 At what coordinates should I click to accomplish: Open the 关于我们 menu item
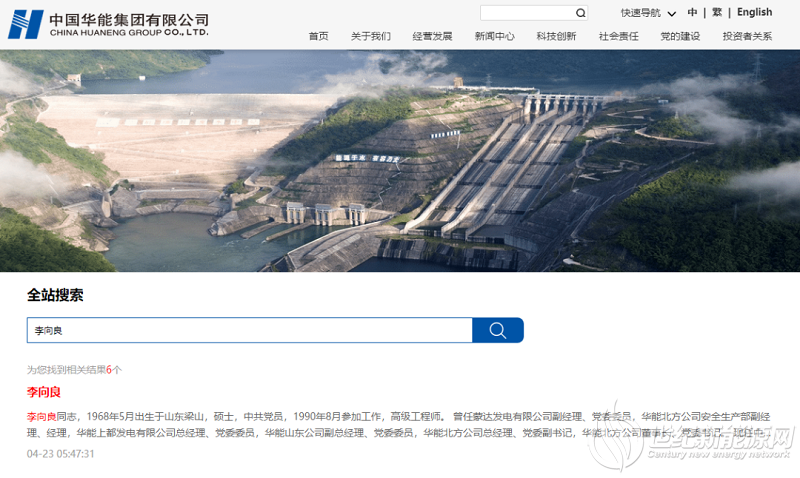(371, 36)
